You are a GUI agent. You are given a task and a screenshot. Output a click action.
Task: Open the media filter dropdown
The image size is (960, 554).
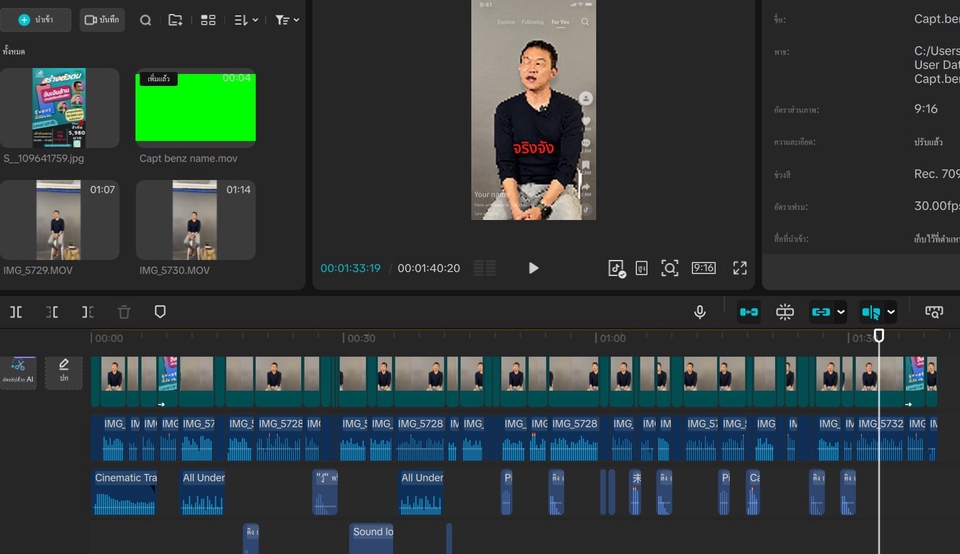point(287,20)
